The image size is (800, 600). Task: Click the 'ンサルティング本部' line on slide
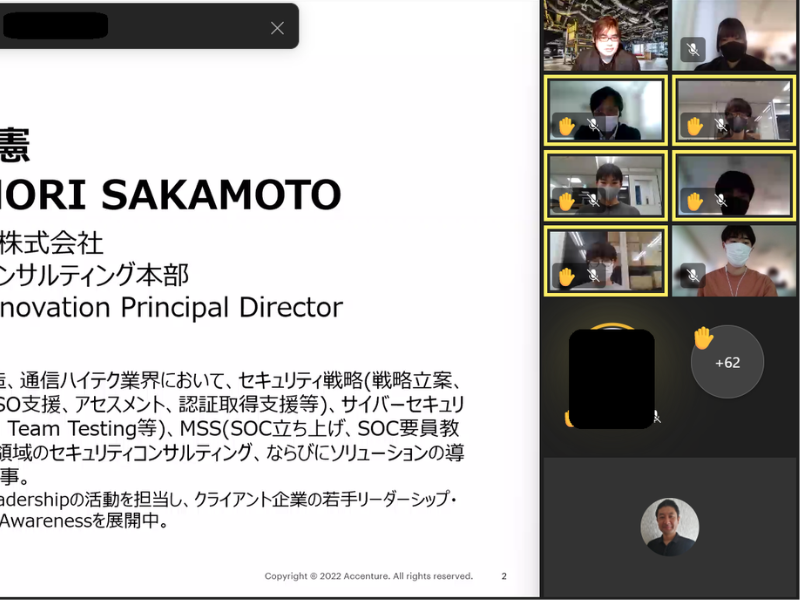pyautogui.click(x=94, y=275)
